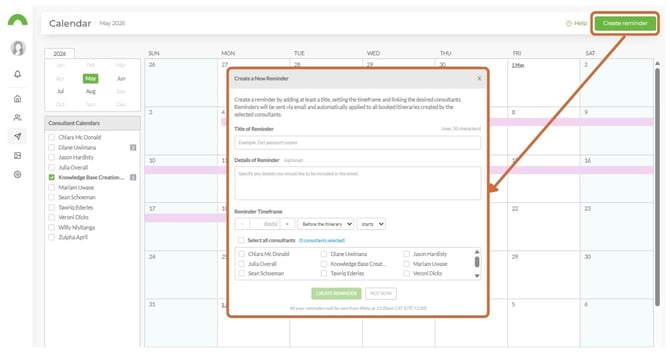Image resolution: width=670 pixels, height=364 pixels.
Task: Decrease days with minus stepper
Action: pyautogui.click(x=242, y=224)
